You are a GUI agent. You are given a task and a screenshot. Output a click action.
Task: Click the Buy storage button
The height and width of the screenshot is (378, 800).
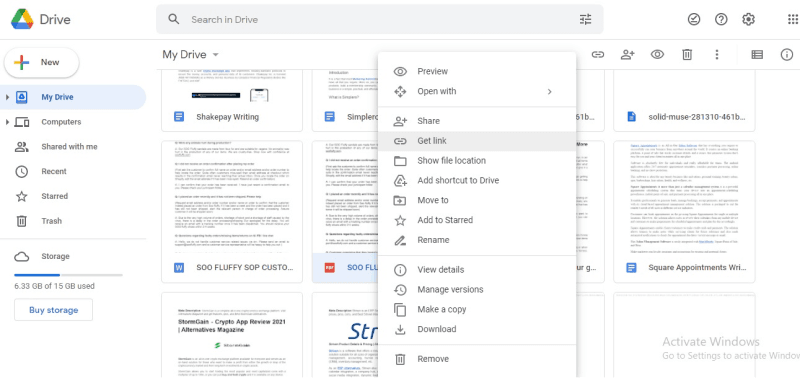point(54,310)
